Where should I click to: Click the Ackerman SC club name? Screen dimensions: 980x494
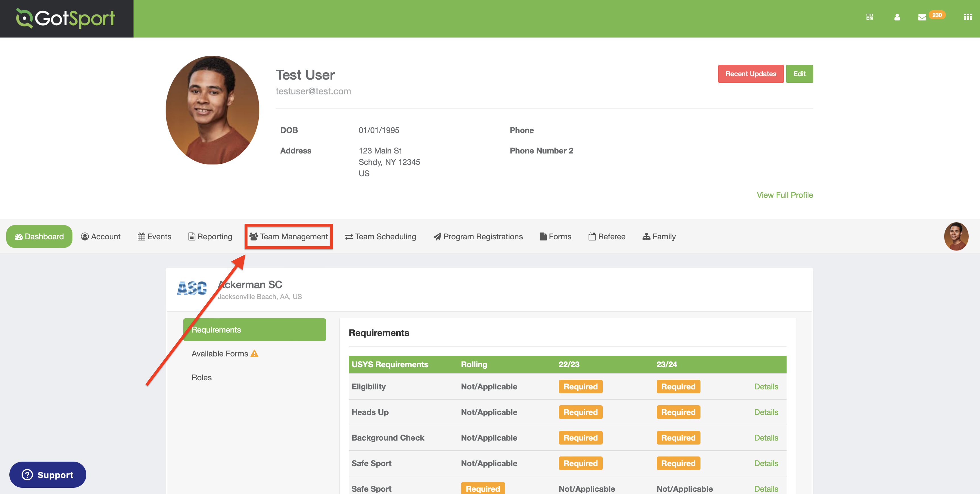pos(250,284)
